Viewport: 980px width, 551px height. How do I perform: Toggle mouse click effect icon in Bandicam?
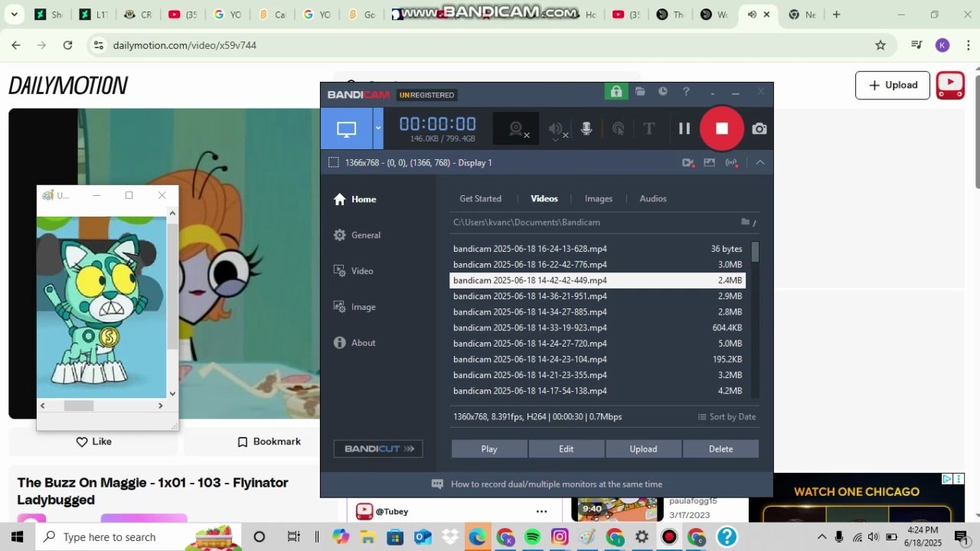coord(618,129)
